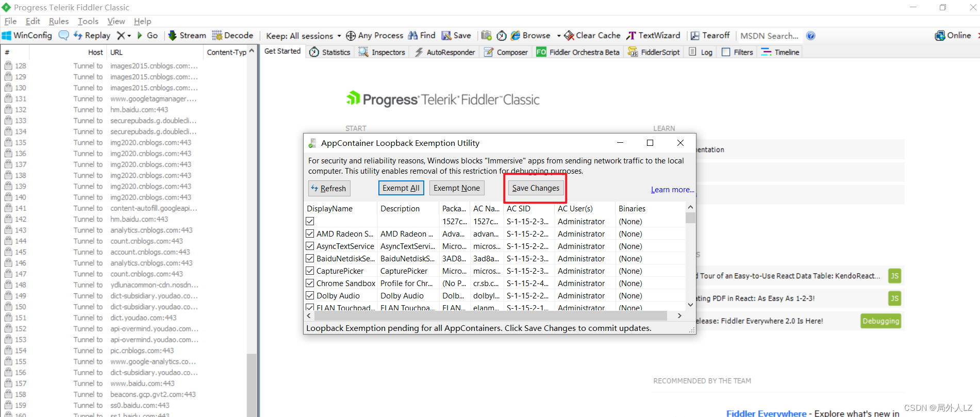Uncheck the first blank-named app row checkbox
Screen dimensions: 980x417
[310, 221]
